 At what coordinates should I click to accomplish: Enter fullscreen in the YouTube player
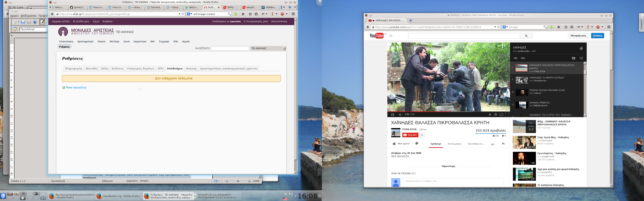coord(507,115)
